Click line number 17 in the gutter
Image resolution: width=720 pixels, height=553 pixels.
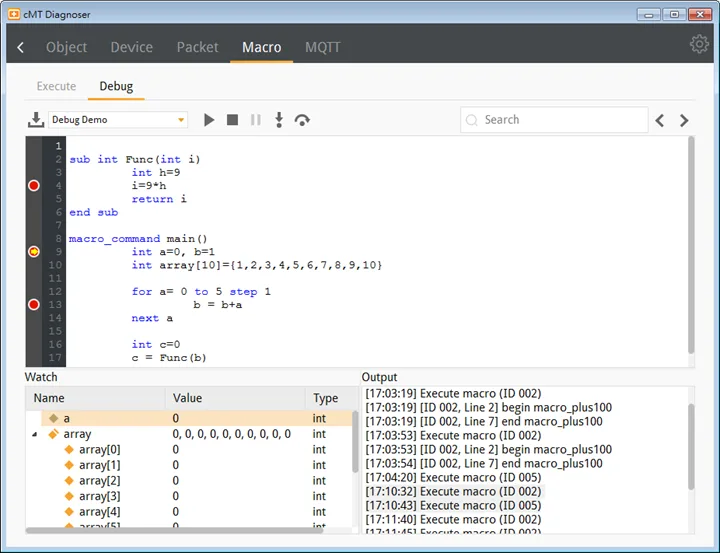pos(55,358)
